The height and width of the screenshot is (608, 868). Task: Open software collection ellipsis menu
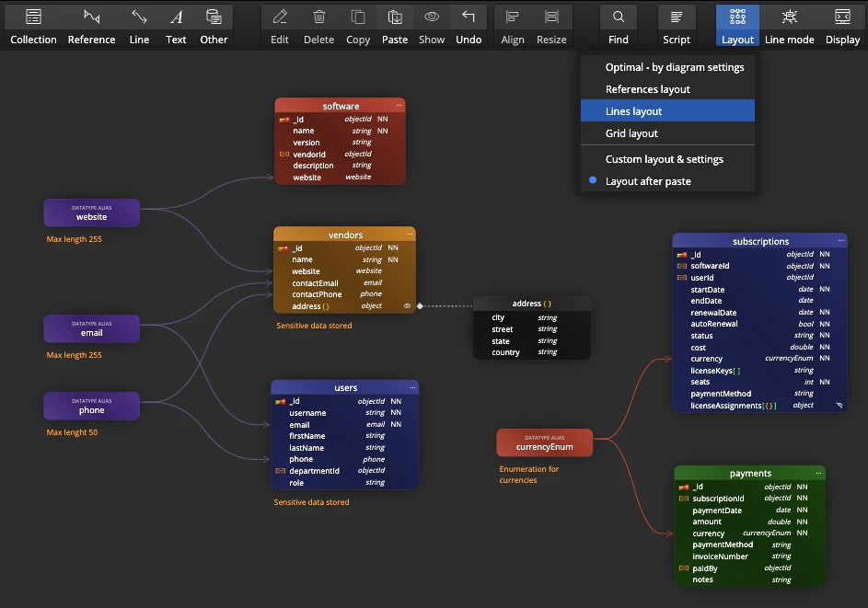click(x=399, y=106)
